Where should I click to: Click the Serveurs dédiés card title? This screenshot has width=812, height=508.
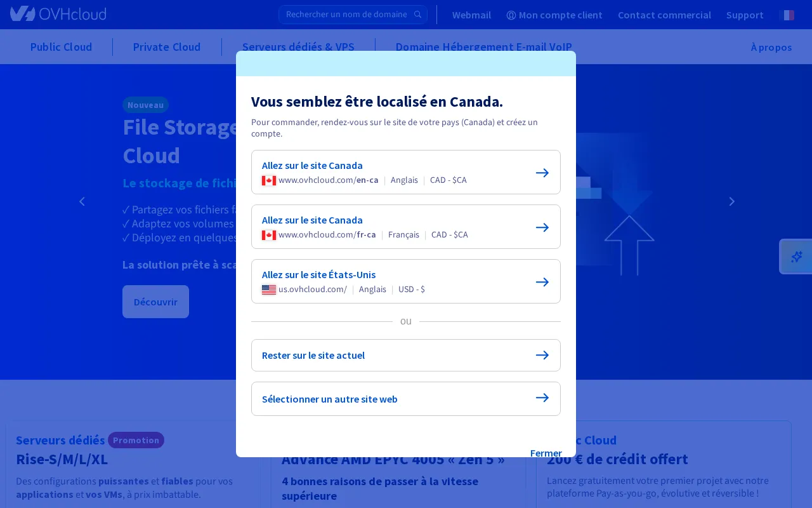60,440
